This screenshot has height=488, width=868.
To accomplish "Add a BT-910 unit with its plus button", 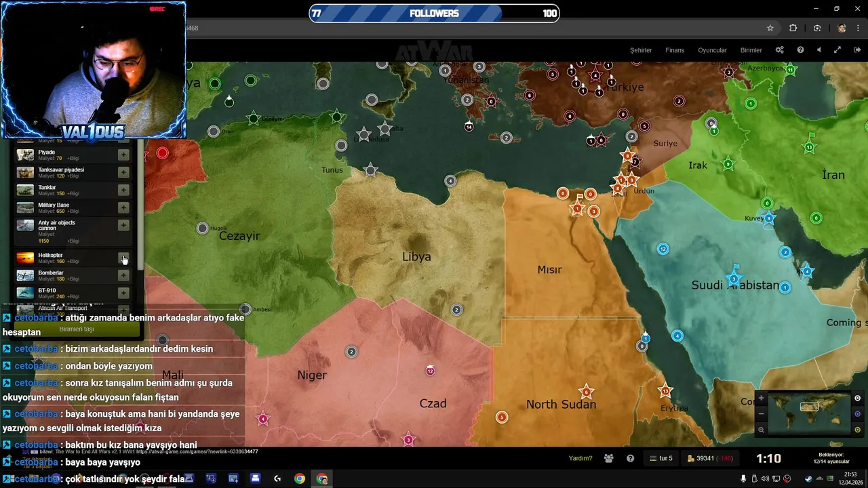I will (123, 293).
